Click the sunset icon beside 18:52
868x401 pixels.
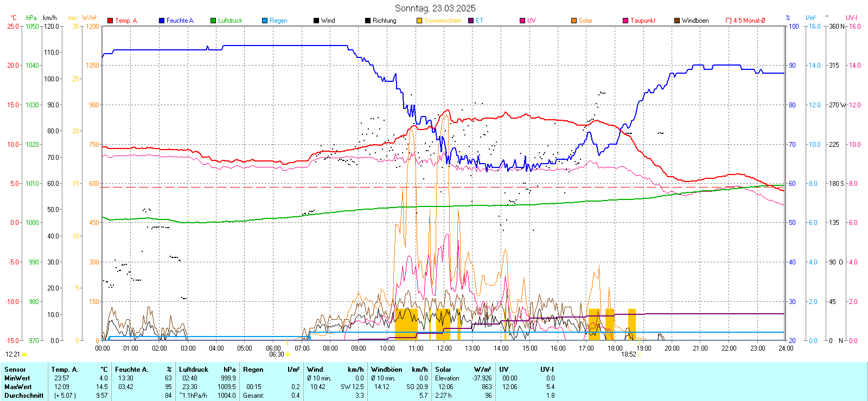[639, 354]
